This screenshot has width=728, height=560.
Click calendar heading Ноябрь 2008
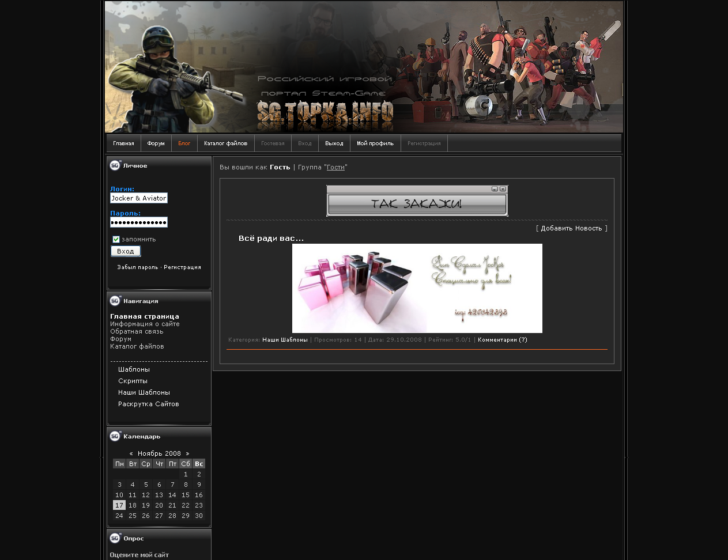point(159,453)
